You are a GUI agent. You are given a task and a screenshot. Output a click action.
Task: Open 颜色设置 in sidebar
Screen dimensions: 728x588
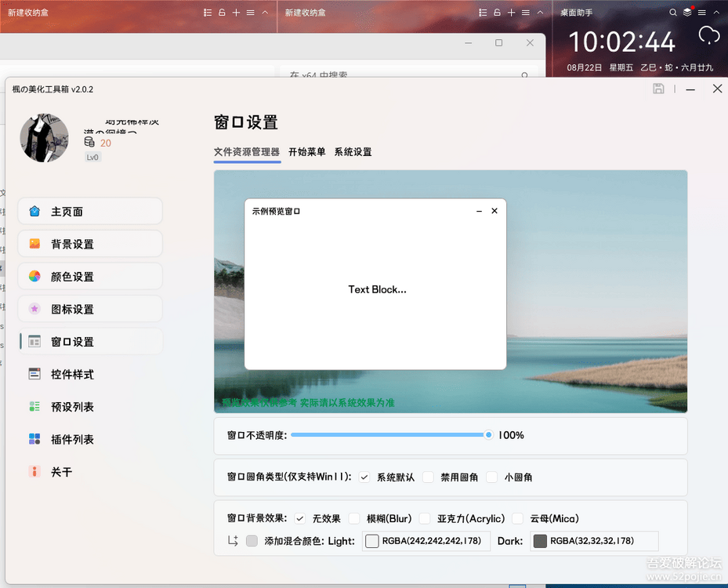[x=90, y=276]
